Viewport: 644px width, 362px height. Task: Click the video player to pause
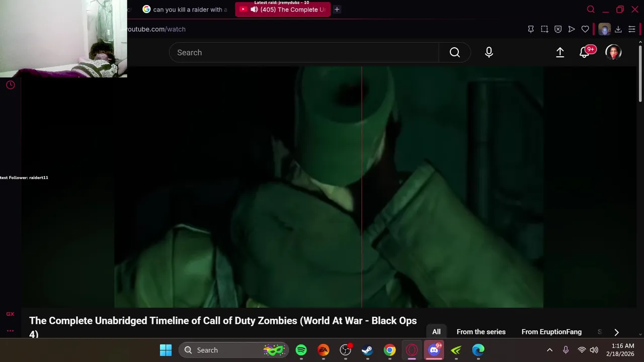point(329,187)
